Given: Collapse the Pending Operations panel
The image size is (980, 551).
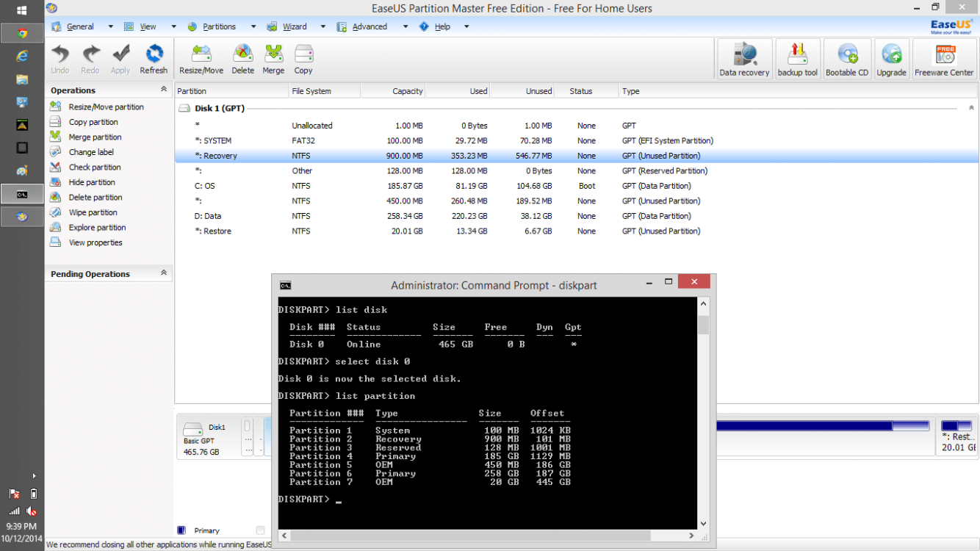Looking at the screenshot, I should [x=163, y=273].
